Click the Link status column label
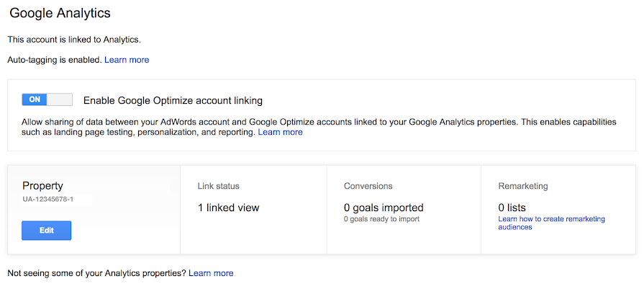The image size is (644, 289). click(219, 186)
